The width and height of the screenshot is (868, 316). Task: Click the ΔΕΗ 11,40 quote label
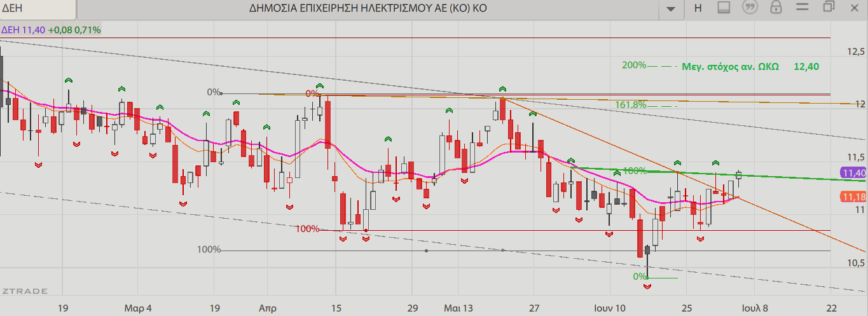[22, 29]
